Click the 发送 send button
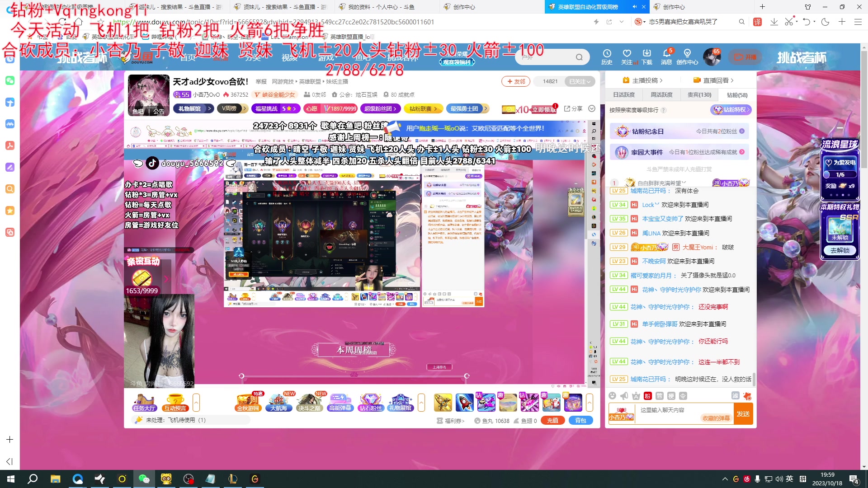 pyautogui.click(x=743, y=414)
